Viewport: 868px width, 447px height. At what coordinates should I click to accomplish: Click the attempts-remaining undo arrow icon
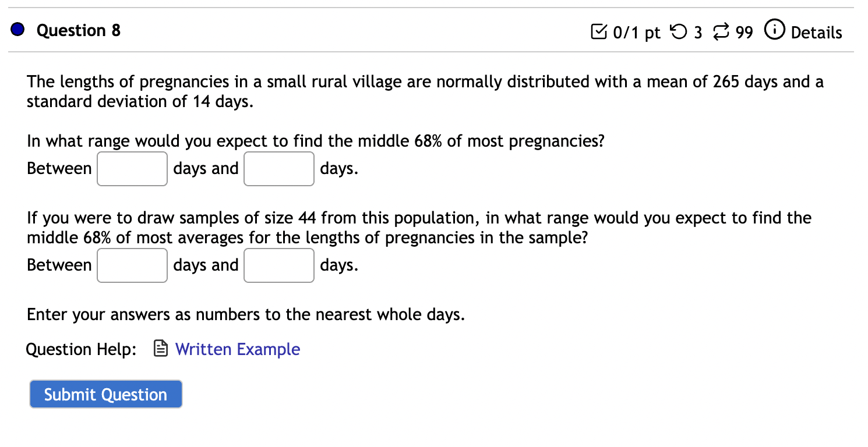(679, 33)
